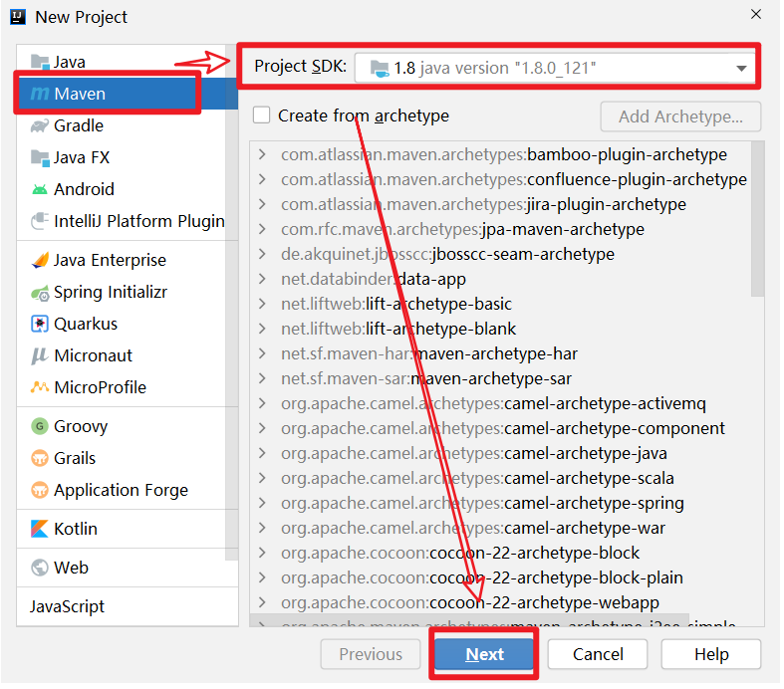
Task: Click the Micronaut icon in sidebar
Action: pyautogui.click(x=40, y=355)
